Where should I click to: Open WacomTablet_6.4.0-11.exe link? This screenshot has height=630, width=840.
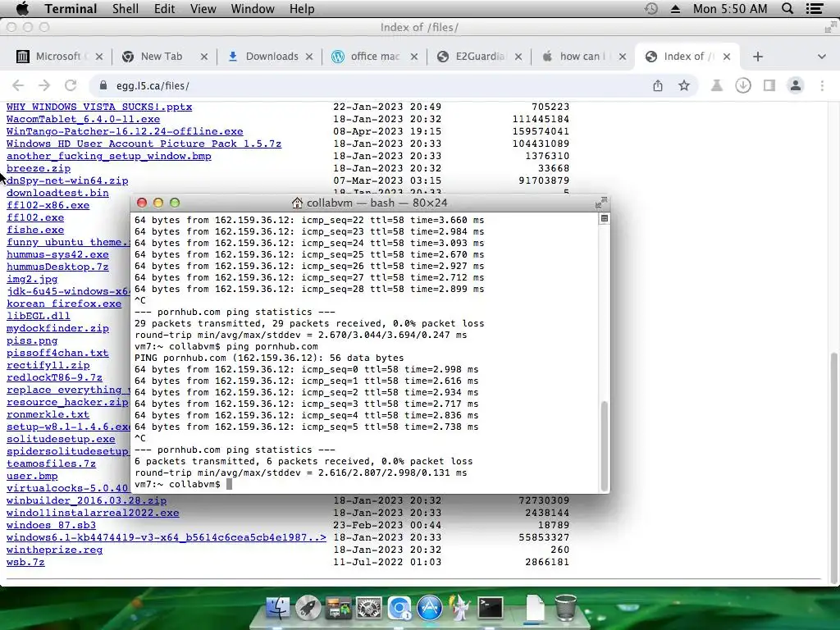83,119
